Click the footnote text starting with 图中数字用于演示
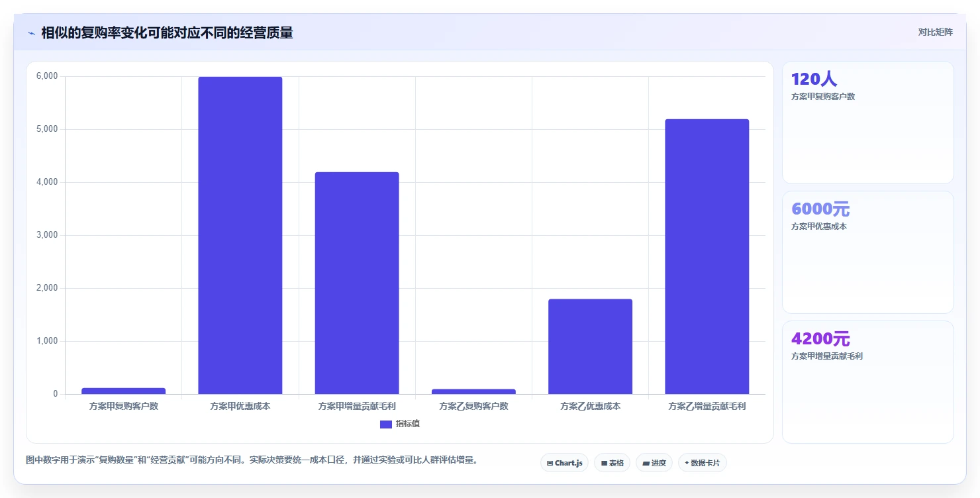This screenshot has width=980, height=498. pos(252,460)
